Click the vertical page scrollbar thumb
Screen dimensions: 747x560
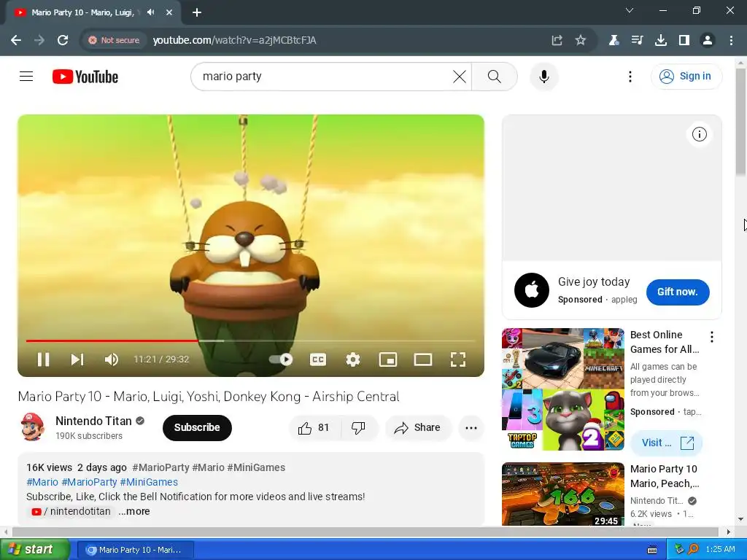(740, 122)
